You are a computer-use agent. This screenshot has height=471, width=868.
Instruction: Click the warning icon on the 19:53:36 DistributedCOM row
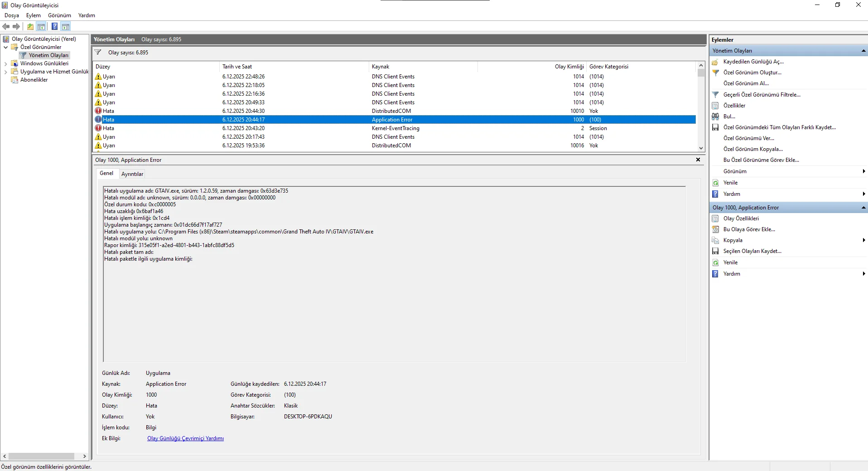(x=98, y=146)
